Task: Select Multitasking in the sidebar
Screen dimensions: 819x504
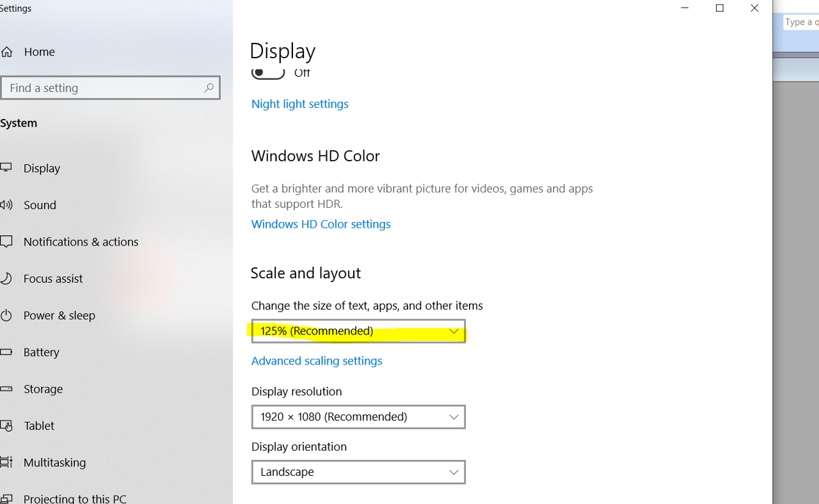Action: (x=54, y=462)
